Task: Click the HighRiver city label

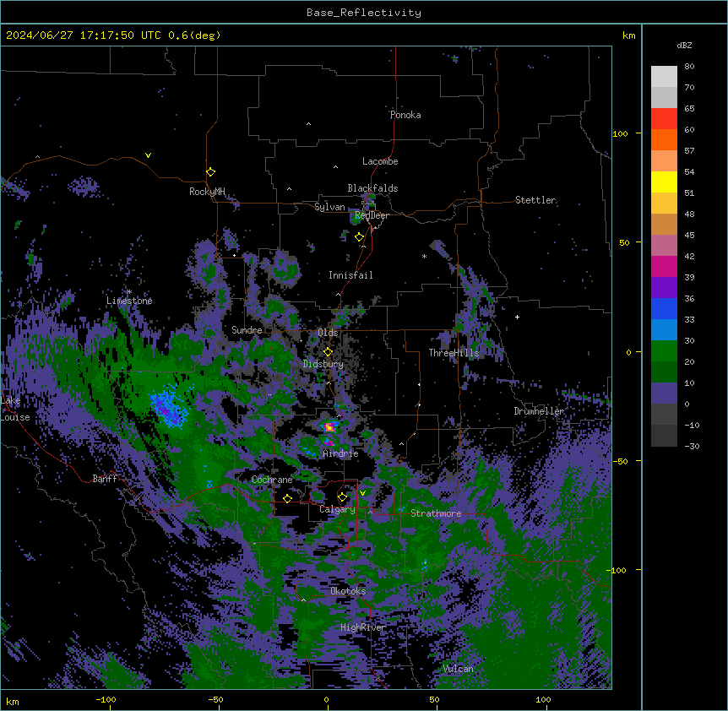Action: [x=363, y=627]
